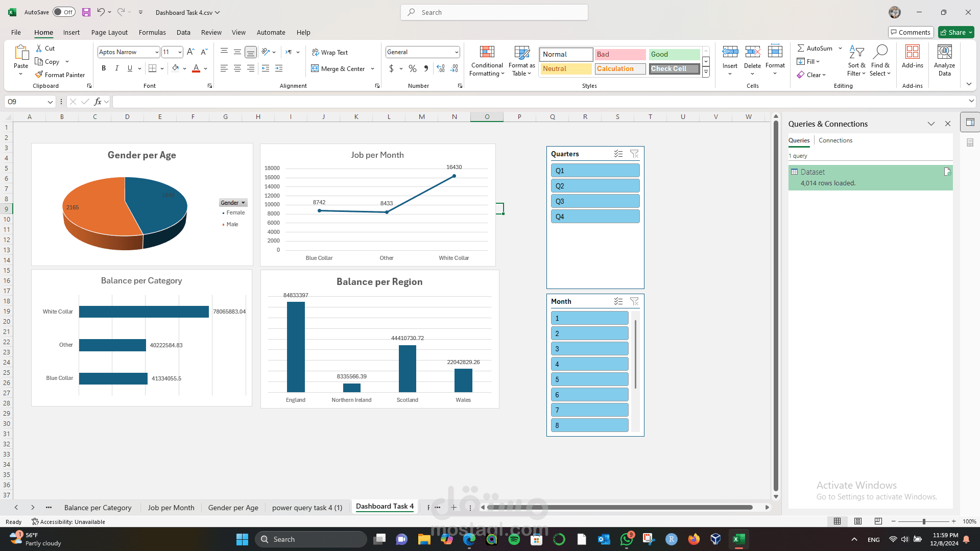Apply the Good cell style
This screenshot has width=980, height=551.
point(674,54)
